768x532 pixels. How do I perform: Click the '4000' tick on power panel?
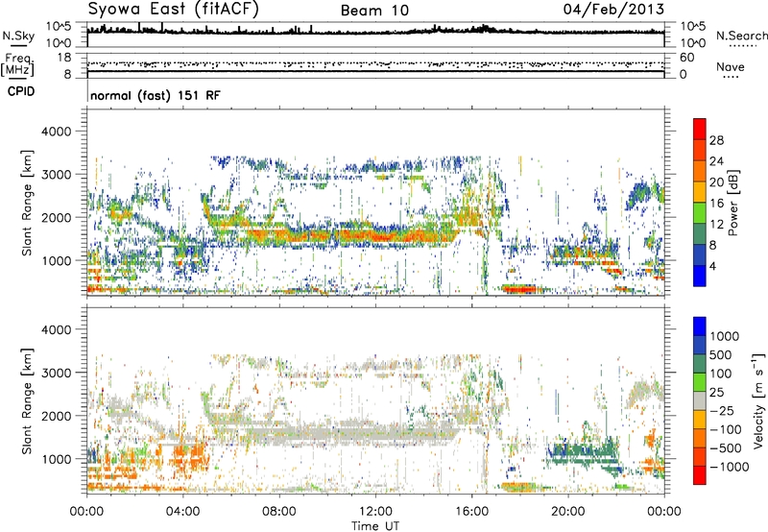tap(56, 132)
